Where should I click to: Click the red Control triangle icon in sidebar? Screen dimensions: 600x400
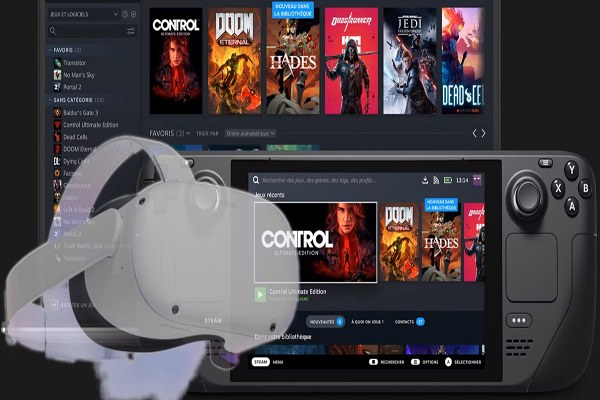57,125
